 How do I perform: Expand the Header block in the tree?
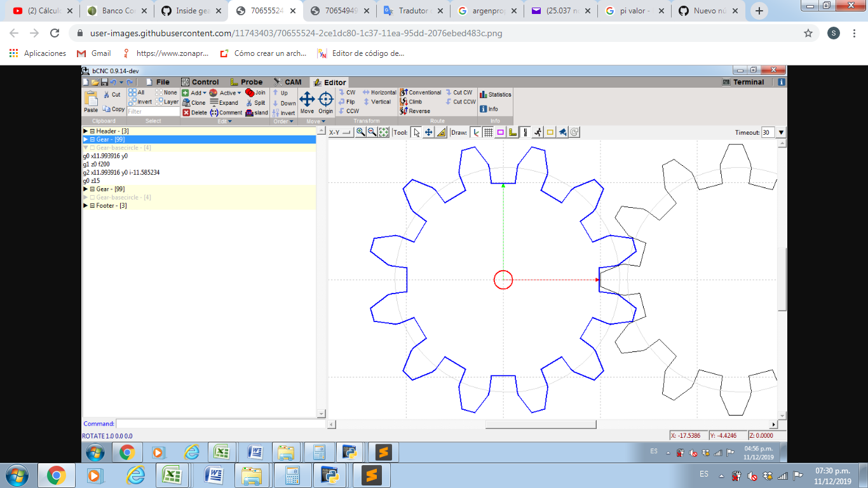pos(86,131)
